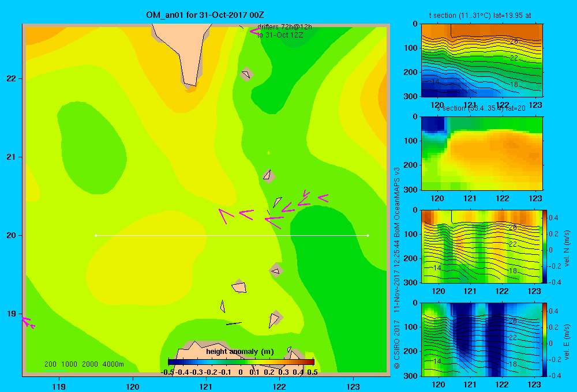
Task: Click the "26" contour label in temperature section
Action: pos(514,42)
